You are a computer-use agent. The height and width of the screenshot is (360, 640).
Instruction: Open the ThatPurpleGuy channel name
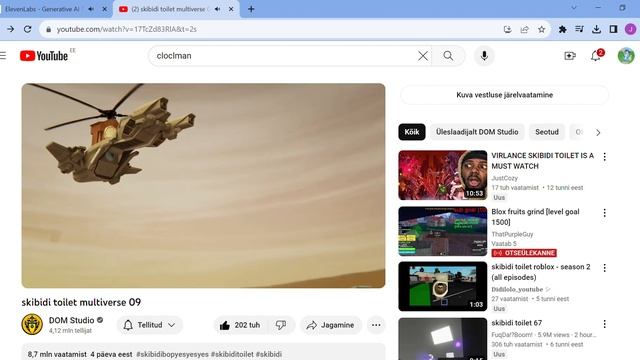tap(512, 234)
